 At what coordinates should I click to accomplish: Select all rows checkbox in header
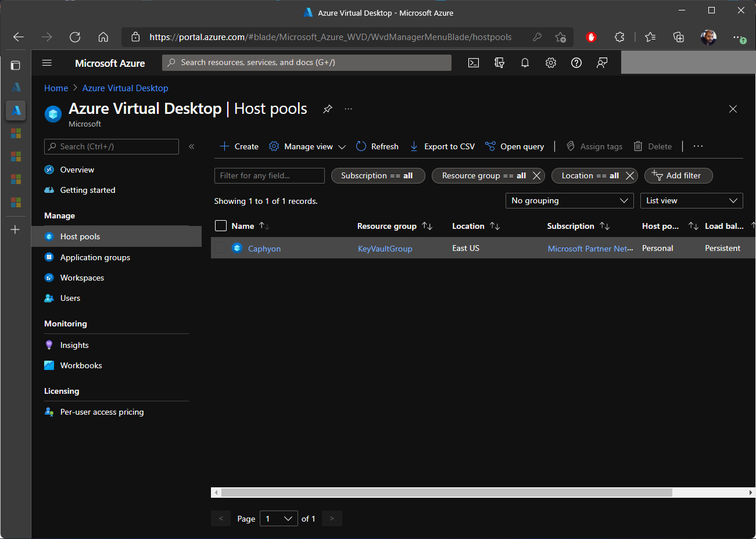221,226
